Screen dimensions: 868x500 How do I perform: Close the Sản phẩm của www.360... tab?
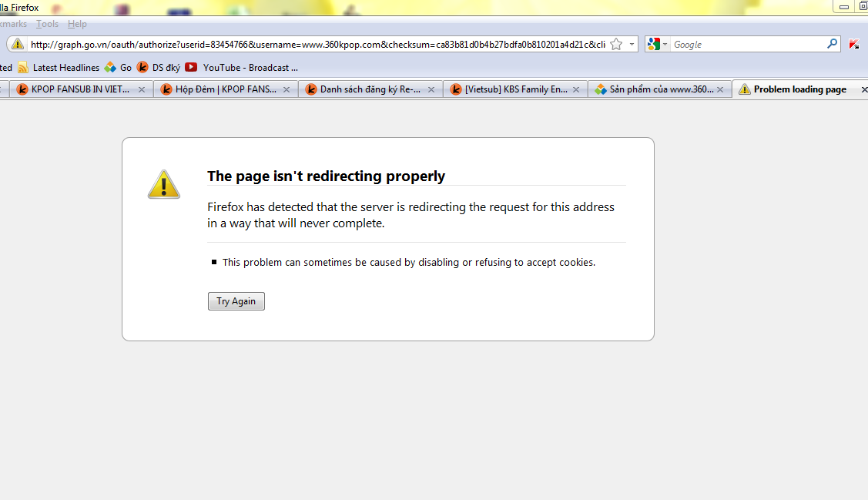720,89
